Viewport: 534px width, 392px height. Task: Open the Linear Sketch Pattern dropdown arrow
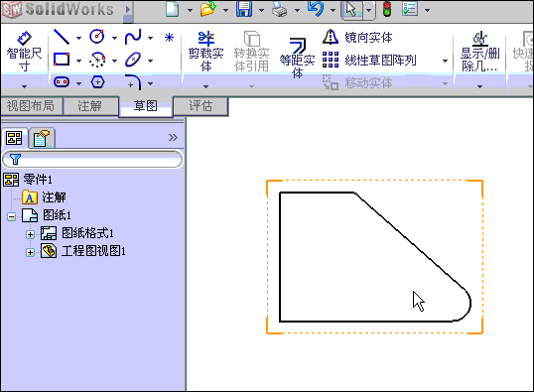click(x=445, y=61)
